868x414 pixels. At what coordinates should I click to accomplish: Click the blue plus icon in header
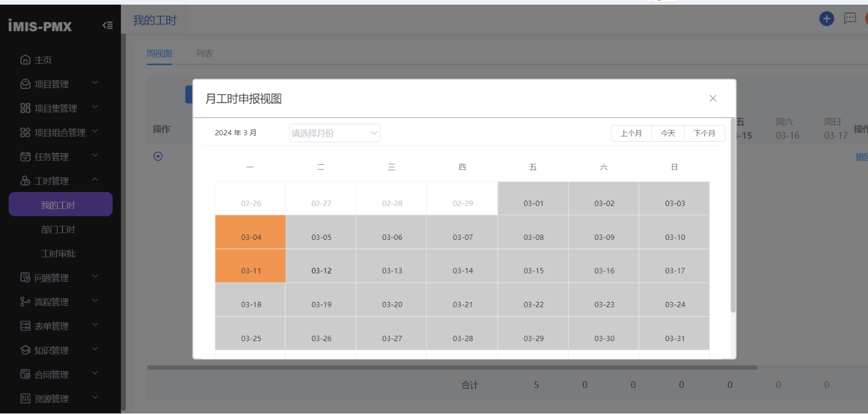tap(826, 19)
